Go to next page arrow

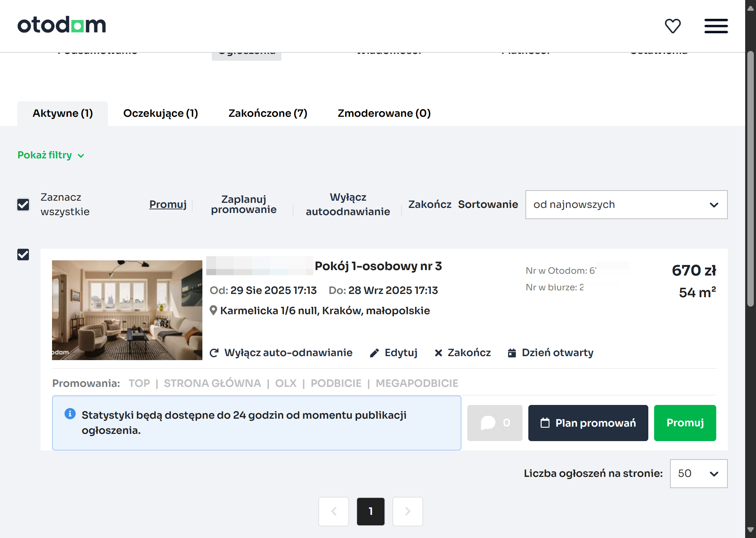tap(408, 511)
